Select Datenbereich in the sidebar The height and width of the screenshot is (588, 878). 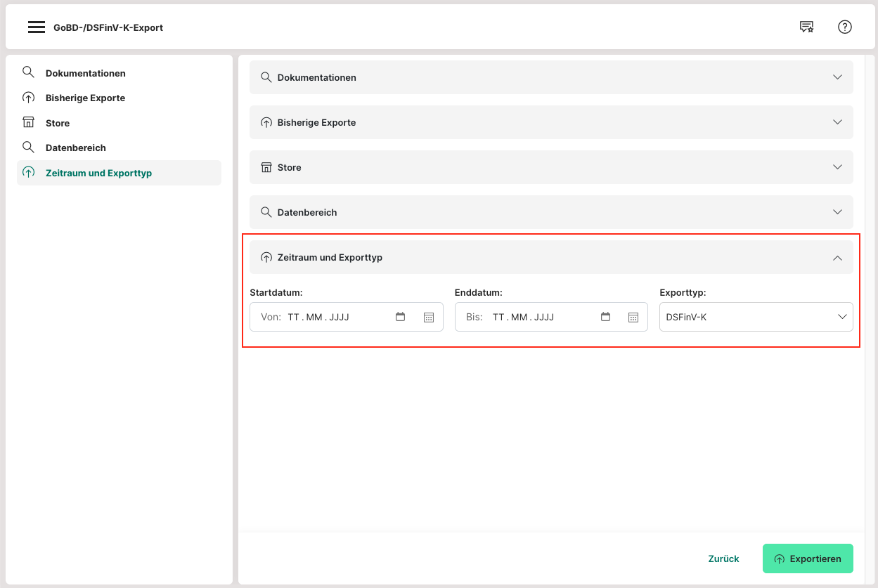click(75, 148)
